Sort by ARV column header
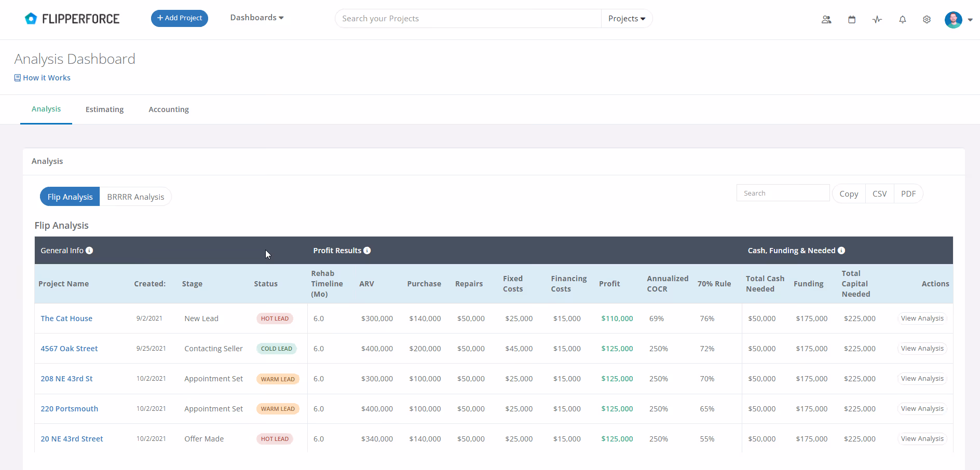 click(x=366, y=284)
